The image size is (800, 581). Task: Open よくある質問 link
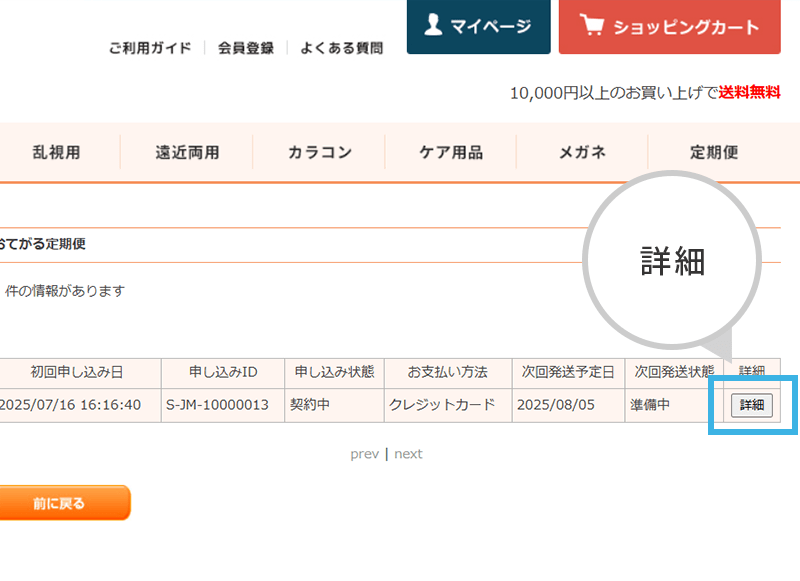click(x=341, y=48)
